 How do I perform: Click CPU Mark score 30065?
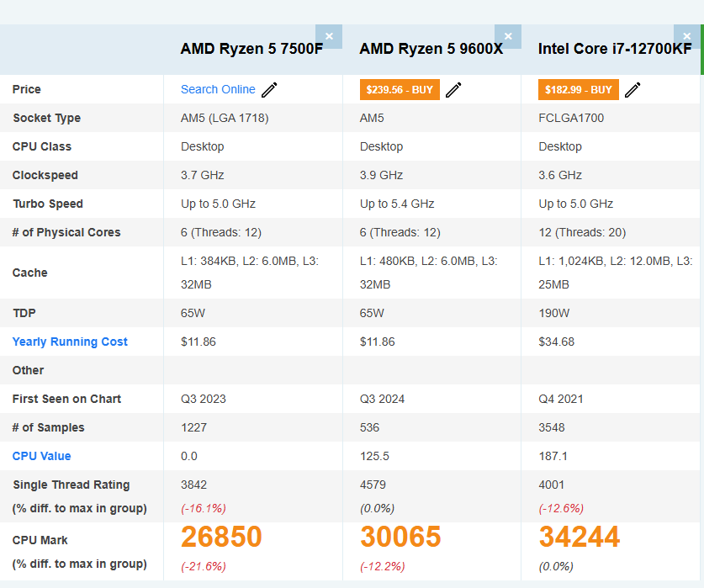coord(400,537)
